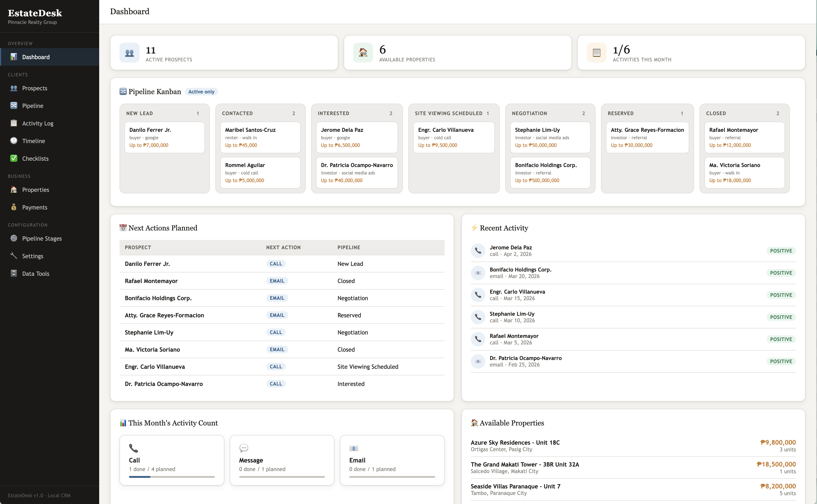The height and width of the screenshot is (504, 817).
Task: Click the Properties house icon in sidebar
Action: click(14, 190)
